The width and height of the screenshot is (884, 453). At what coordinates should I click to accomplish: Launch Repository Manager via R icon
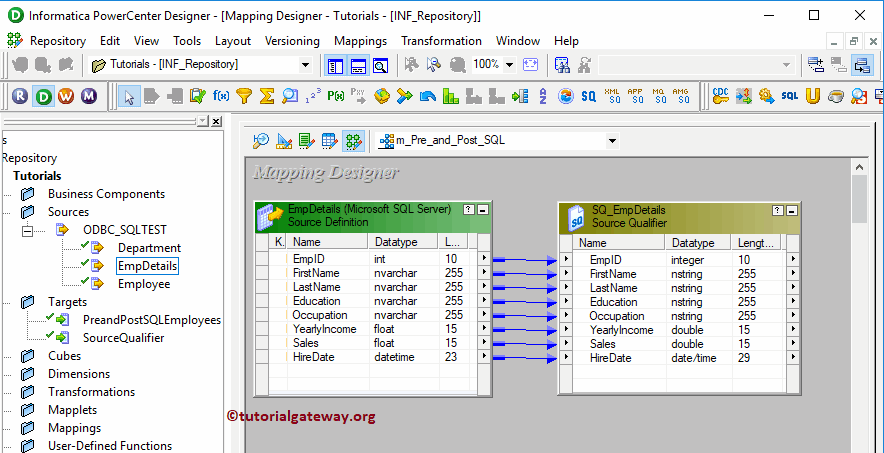click(20, 97)
